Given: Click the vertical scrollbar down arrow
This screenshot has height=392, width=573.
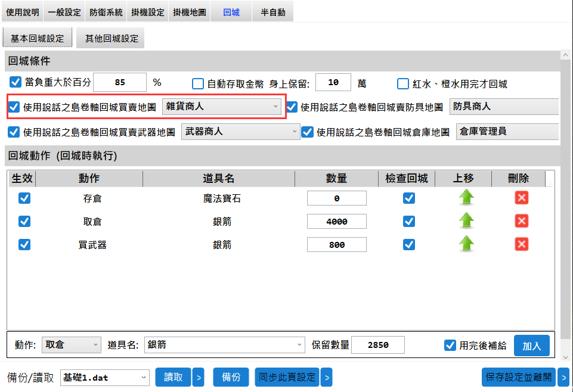Looking at the screenshot, I should pos(565,357).
